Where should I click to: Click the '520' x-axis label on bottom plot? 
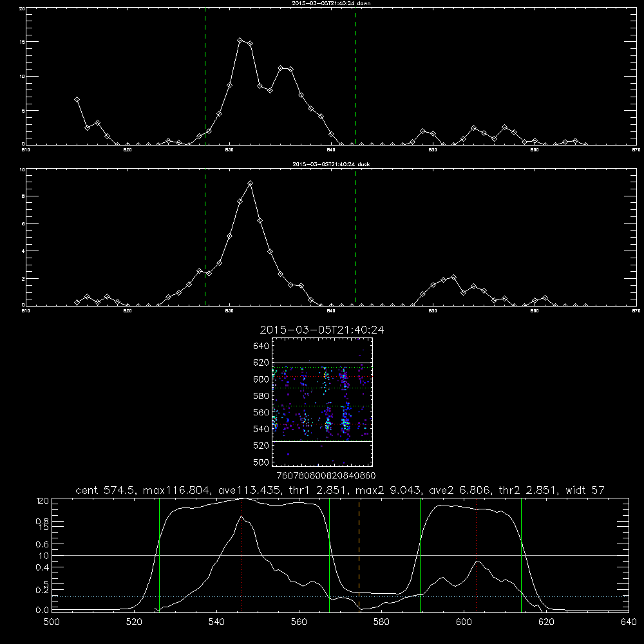pos(134,621)
